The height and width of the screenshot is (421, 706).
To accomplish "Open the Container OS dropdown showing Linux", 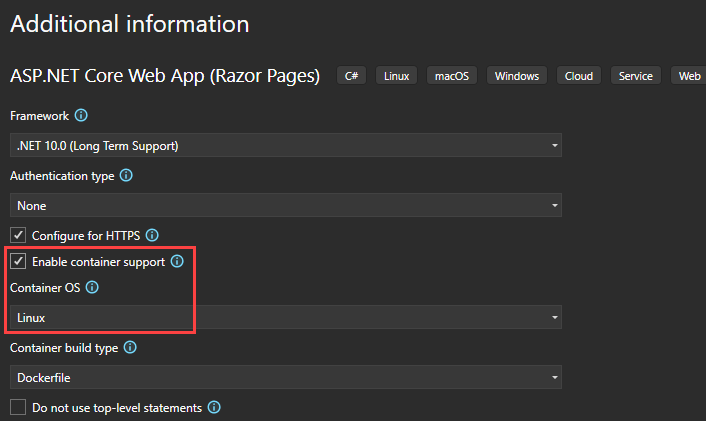I will tap(286, 317).
